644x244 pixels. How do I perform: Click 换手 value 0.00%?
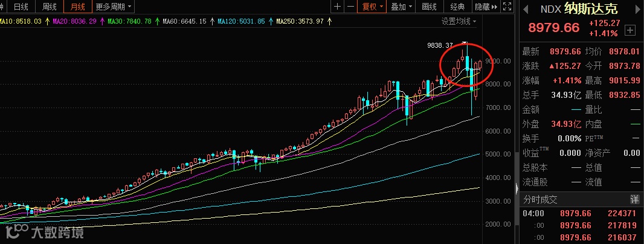pyautogui.click(x=570, y=138)
